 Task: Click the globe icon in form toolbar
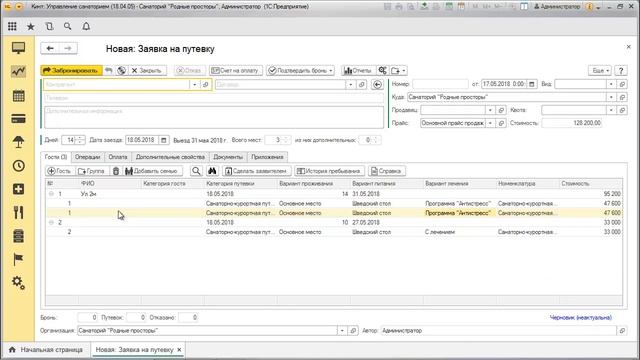coord(121,71)
